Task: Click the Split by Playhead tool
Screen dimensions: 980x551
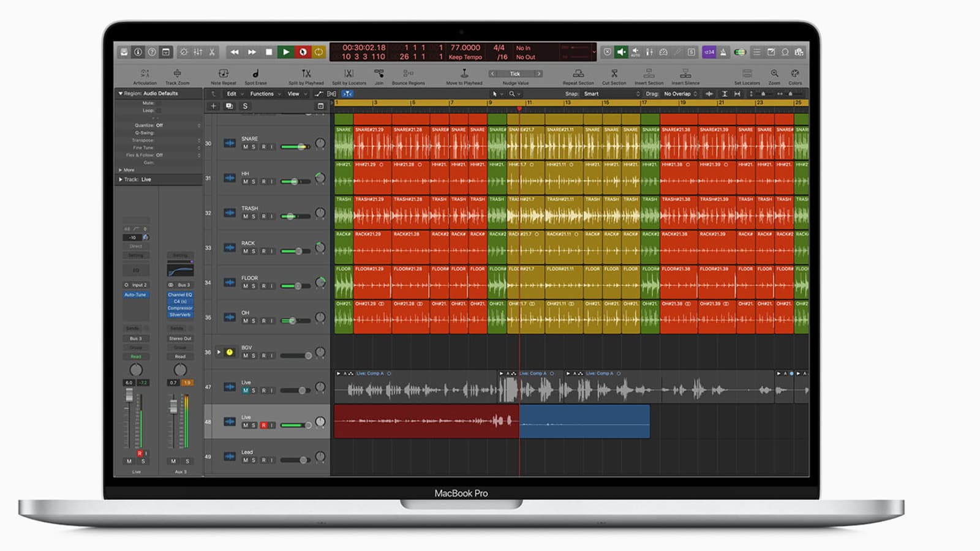Action: 306,73
